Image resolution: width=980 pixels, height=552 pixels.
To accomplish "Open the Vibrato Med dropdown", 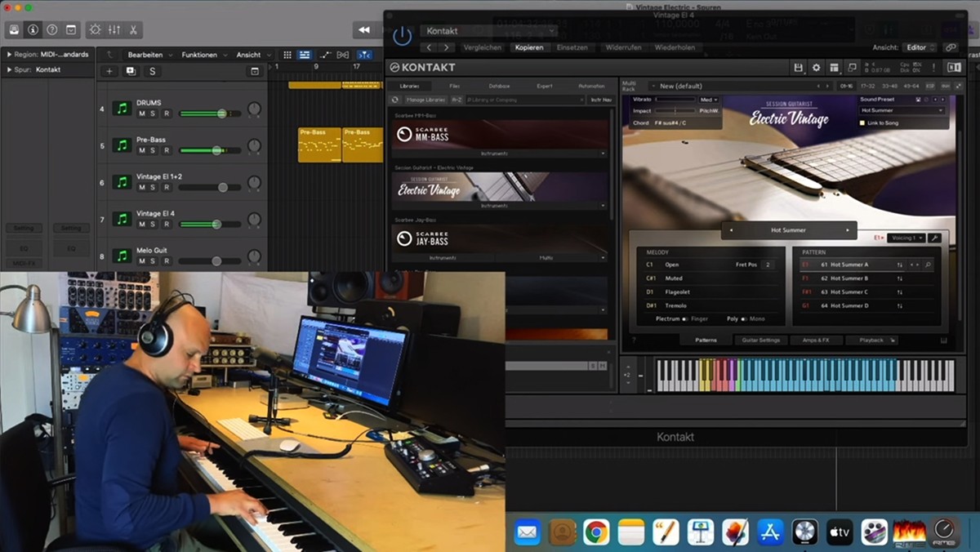I will pyautogui.click(x=708, y=100).
